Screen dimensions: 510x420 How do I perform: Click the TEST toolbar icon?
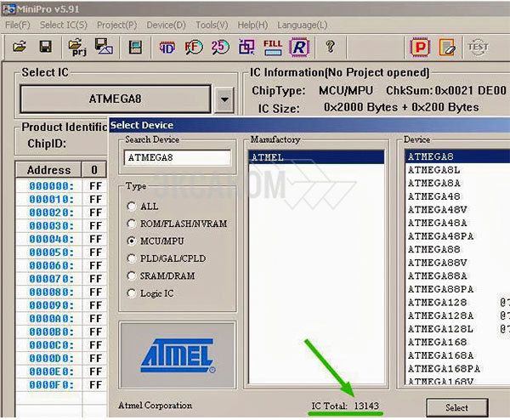pos(479,47)
